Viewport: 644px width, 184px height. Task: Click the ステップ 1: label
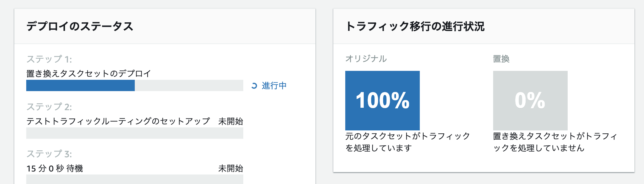pos(49,59)
